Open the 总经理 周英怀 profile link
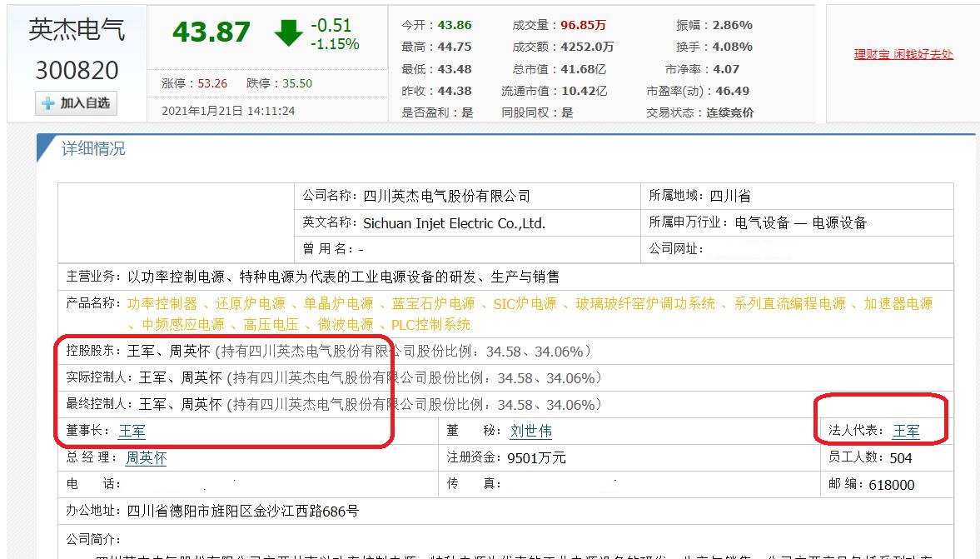Image resolution: width=980 pixels, height=559 pixels. (147, 458)
